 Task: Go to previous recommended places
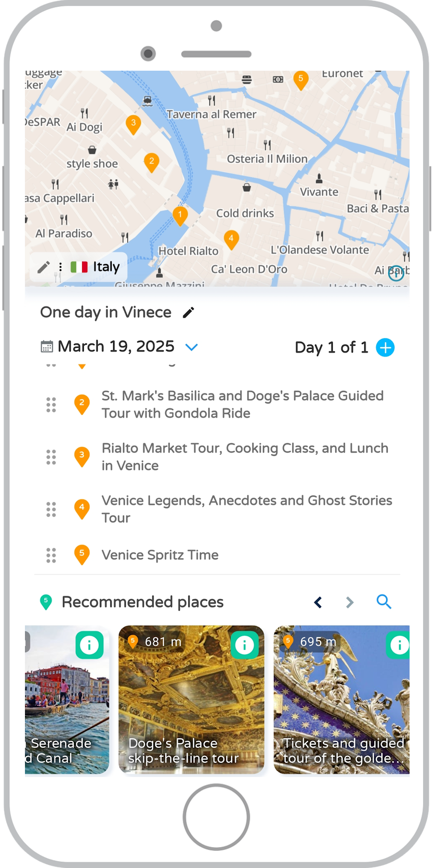(318, 602)
